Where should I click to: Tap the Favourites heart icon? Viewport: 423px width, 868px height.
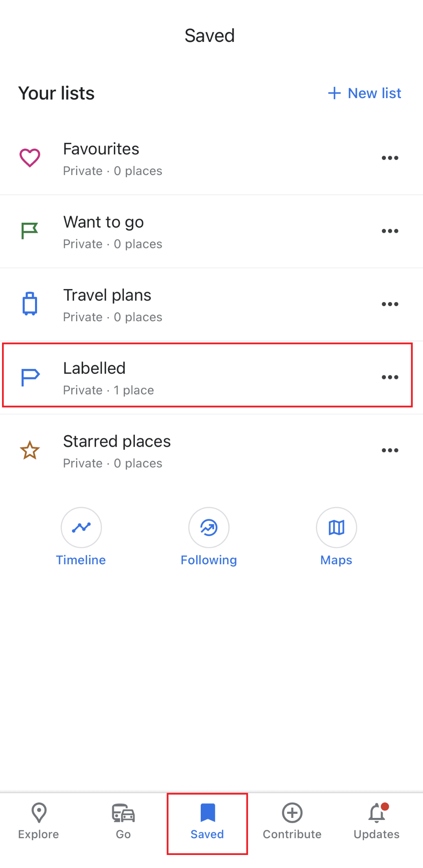(x=30, y=158)
